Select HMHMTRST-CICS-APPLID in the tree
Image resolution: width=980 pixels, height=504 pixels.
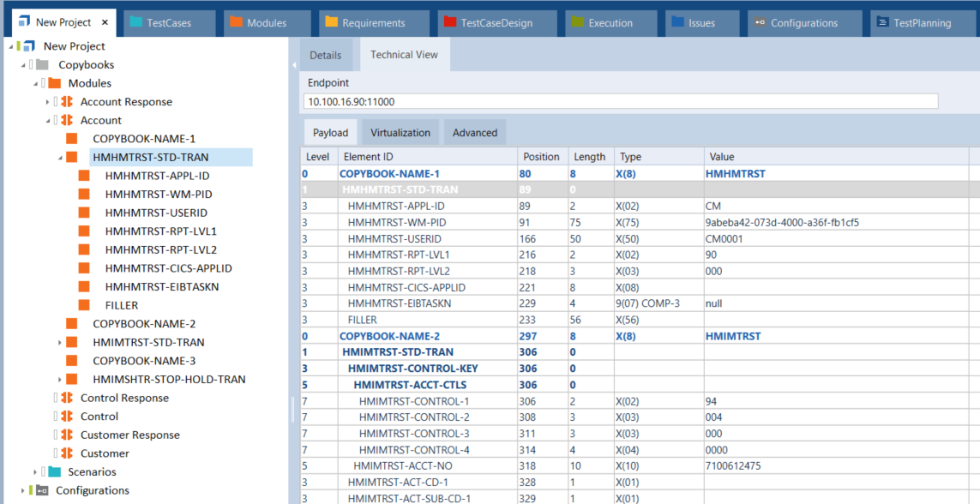(x=168, y=268)
